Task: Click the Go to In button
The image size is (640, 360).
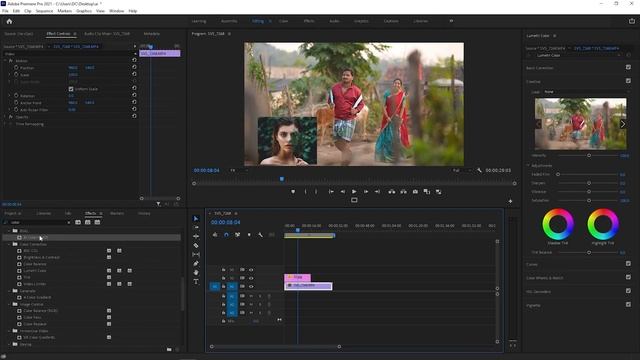Action: pyautogui.click(x=331, y=191)
